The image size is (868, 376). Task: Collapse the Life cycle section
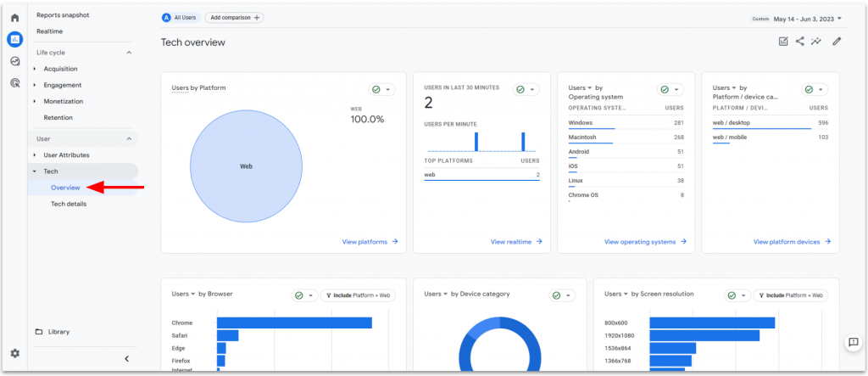[129, 53]
